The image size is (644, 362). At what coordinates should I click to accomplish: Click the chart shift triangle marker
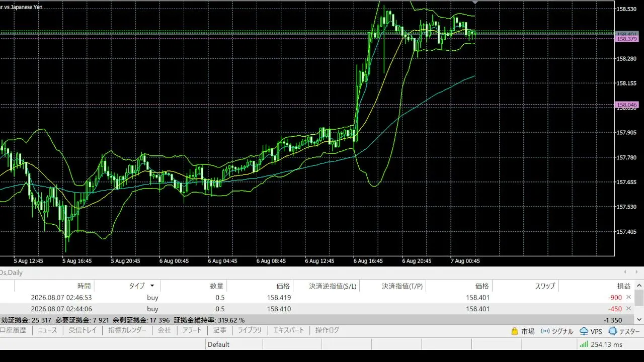(x=475, y=2)
